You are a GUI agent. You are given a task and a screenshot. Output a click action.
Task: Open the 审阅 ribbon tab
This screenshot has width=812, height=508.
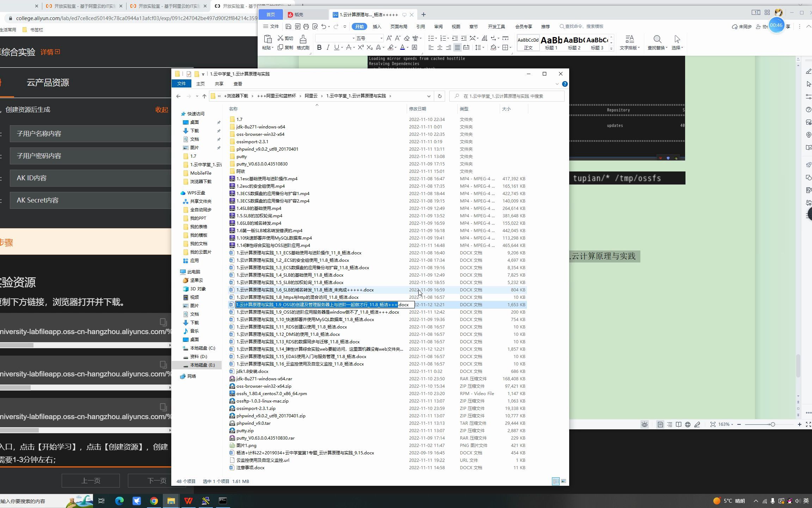coord(438,26)
